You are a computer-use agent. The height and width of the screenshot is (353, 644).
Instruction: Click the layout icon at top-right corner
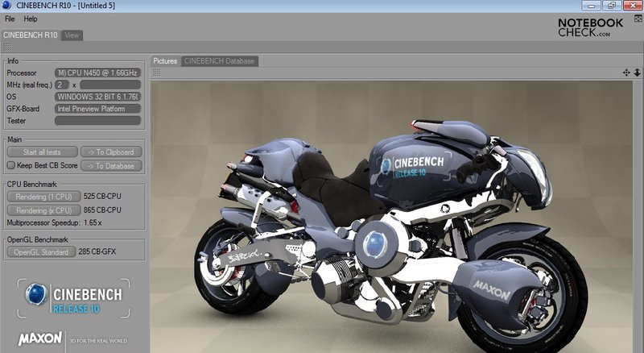tap(638, 18)
